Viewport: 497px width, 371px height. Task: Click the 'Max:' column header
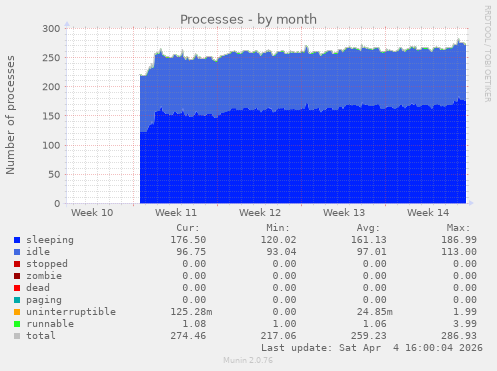tap(458, 228)
